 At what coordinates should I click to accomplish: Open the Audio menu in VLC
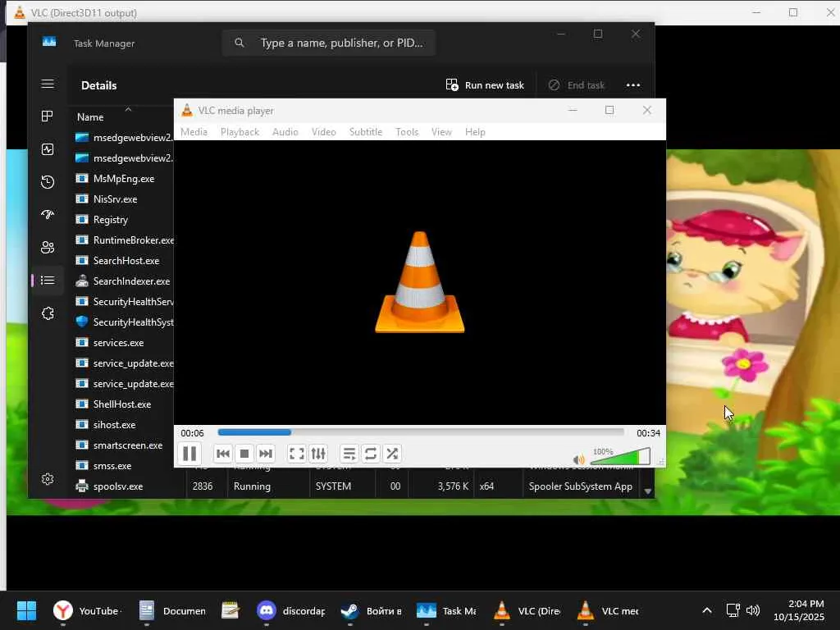[285, 132]
